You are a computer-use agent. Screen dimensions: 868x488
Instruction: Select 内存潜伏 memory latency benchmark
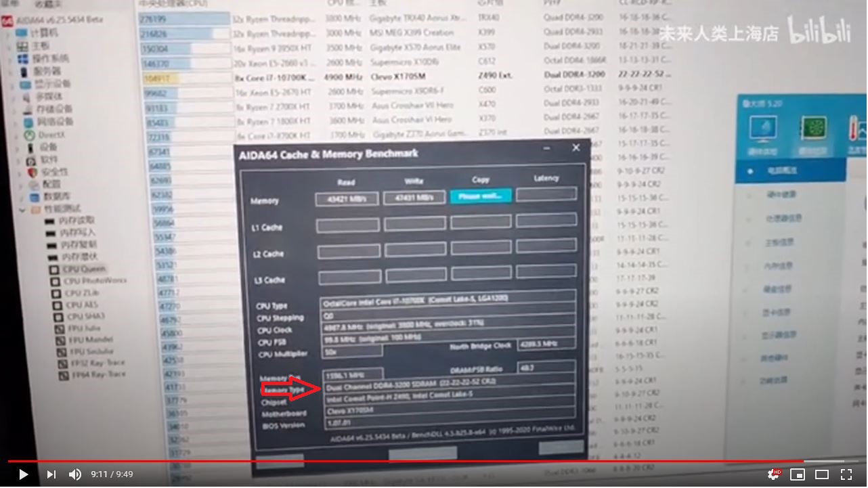73,257
